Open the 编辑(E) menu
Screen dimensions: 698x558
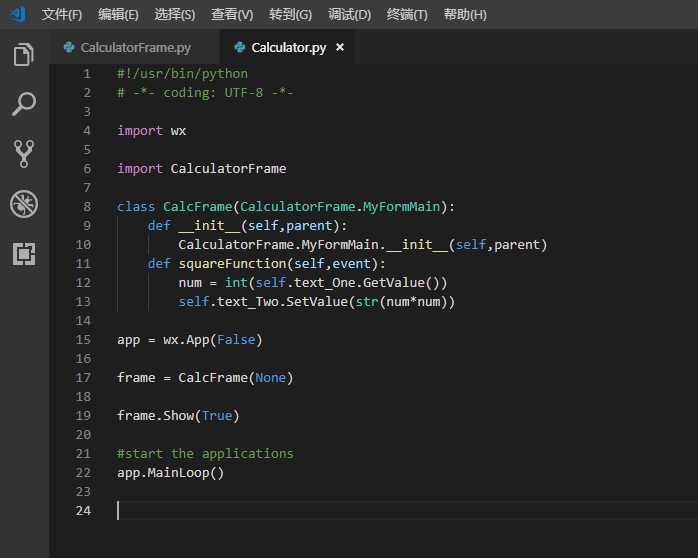pyautogui.click(x=118, y=15)
